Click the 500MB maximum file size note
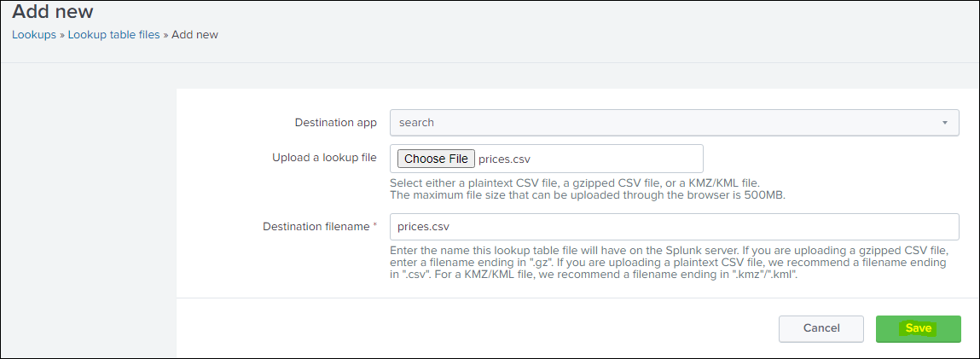The width and height of the screenshot is (980, 359). point(587,195)
